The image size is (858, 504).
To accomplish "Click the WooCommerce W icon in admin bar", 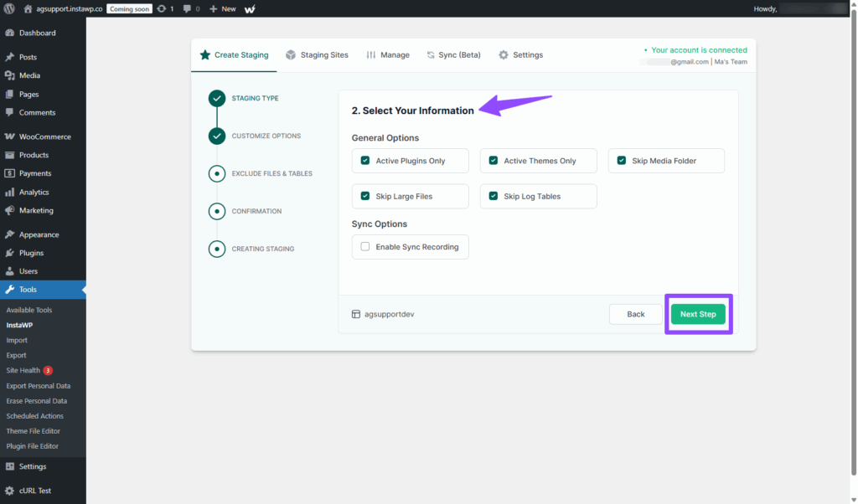I will point(250,8).
